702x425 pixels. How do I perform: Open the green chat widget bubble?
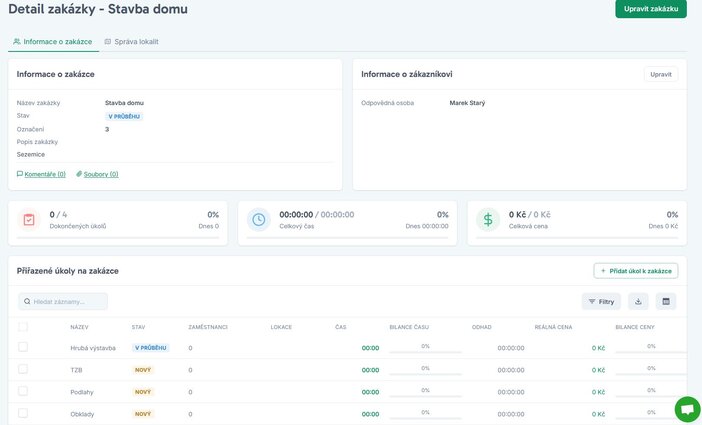(x=687, y=409)
